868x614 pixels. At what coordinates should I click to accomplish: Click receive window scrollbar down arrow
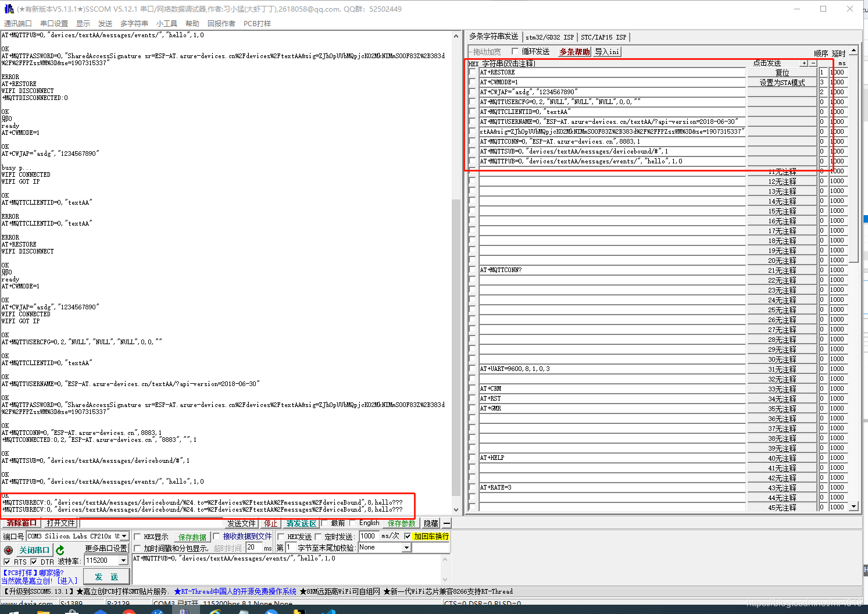click(x=456, y=509)
